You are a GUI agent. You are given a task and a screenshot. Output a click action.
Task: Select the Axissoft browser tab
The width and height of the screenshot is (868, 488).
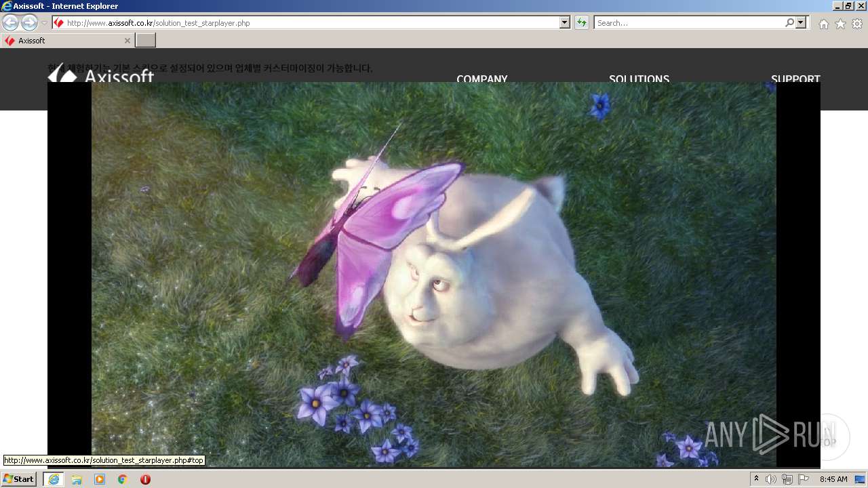(67, 41)
